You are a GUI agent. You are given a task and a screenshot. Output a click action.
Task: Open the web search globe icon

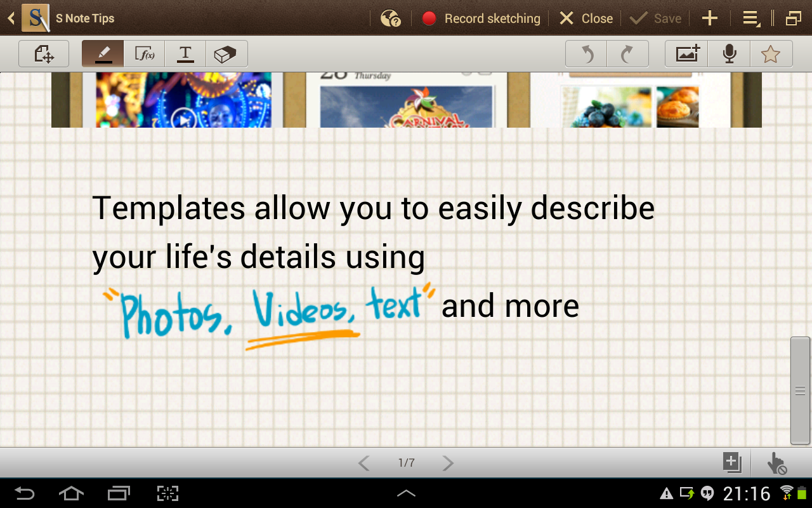(x=390, y=18)
